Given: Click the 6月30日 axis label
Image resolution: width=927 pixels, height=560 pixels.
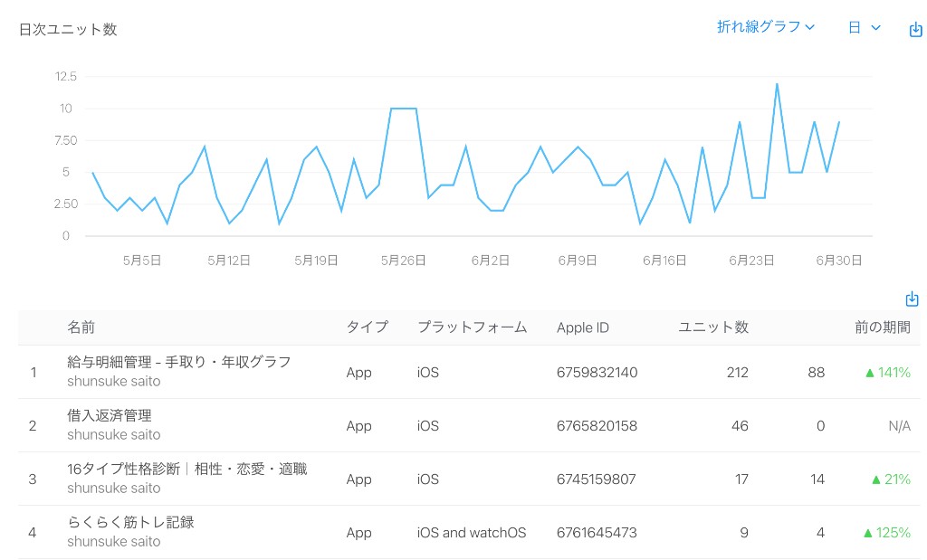Looking at the screenshot, I should click(839, 261).
